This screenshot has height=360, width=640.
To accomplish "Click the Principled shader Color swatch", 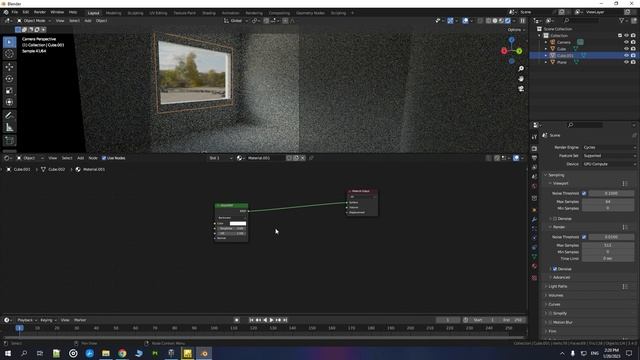I will (238, 224).
